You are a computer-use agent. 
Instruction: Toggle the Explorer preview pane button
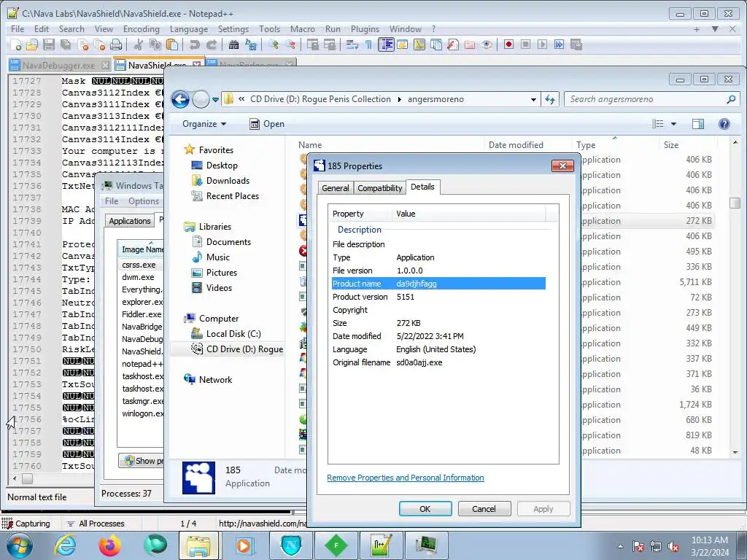coord(698,124)
